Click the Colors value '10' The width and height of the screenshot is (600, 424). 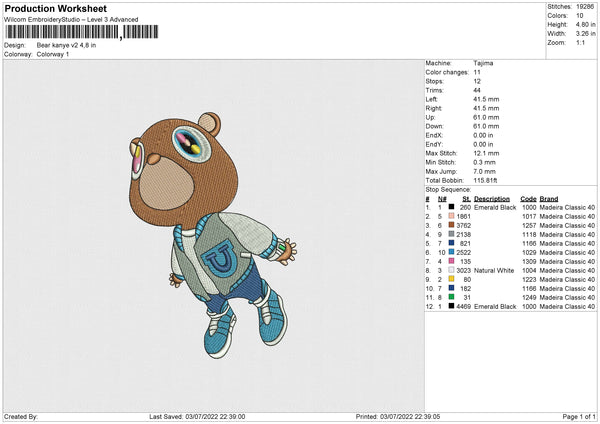(x=580, y=16)
